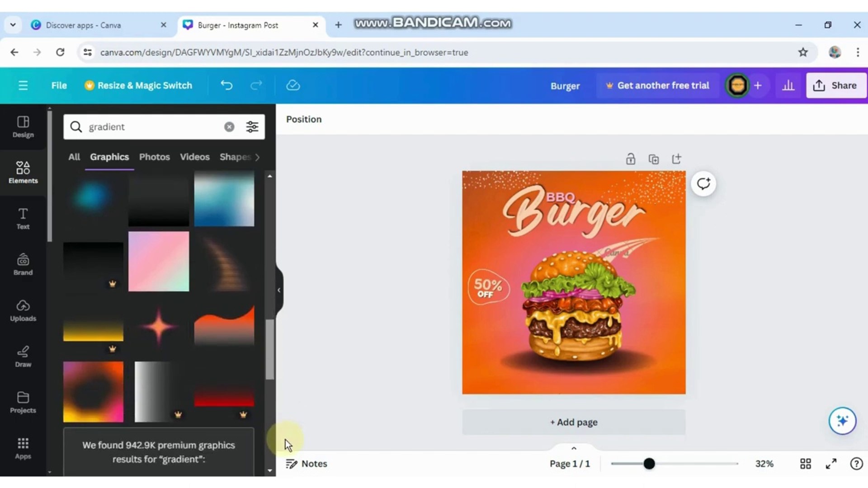
Task: Open the Uploads panel
Action: 23,310
